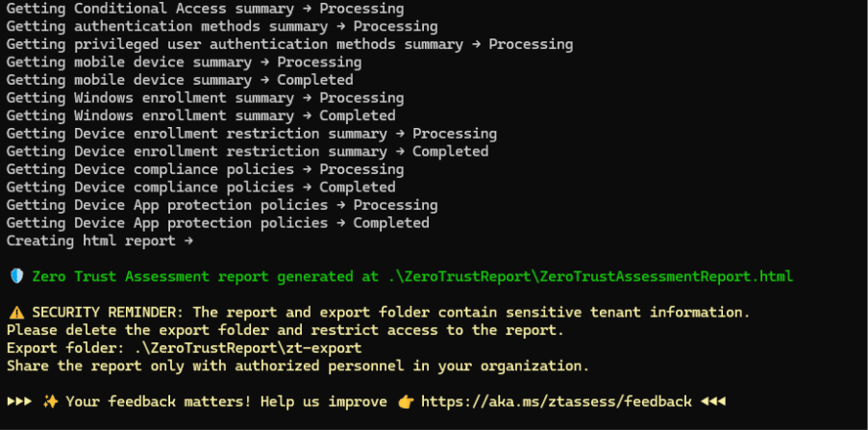Open the aka.ms/ztassess/feedback link
The width and height of the screenshot is (868, 430).
click(x=555, y=401)
